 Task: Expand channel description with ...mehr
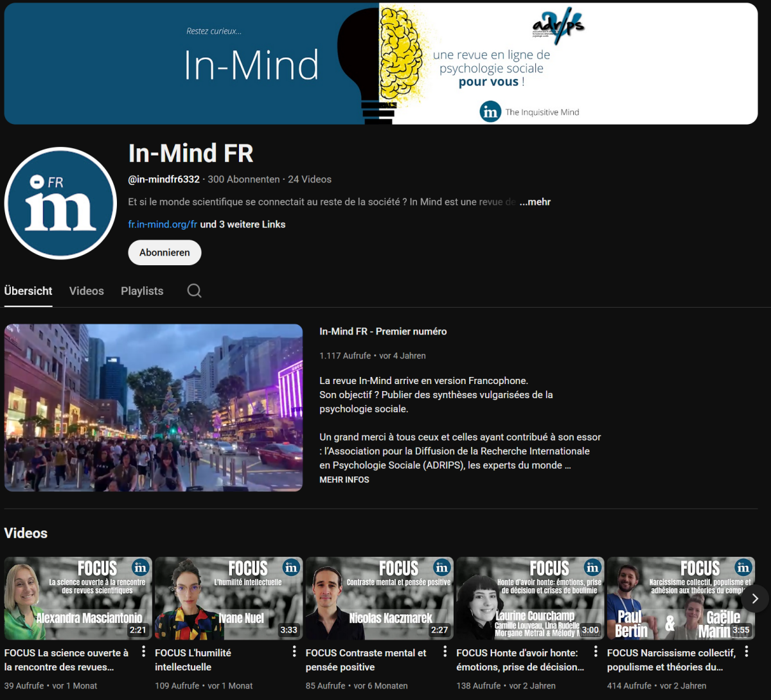point(535,202)
